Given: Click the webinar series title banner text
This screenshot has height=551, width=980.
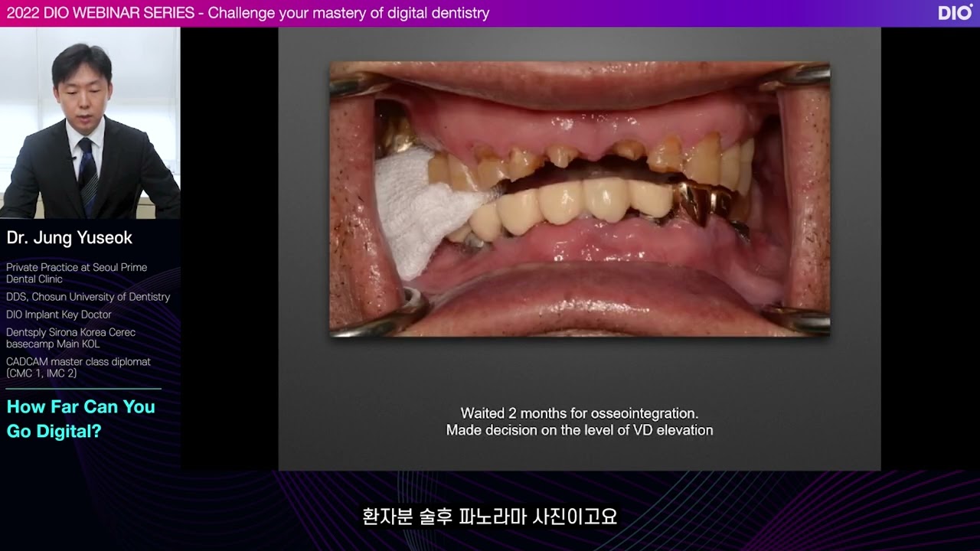Looking at the screenshot, I should [x=248, y=13].
